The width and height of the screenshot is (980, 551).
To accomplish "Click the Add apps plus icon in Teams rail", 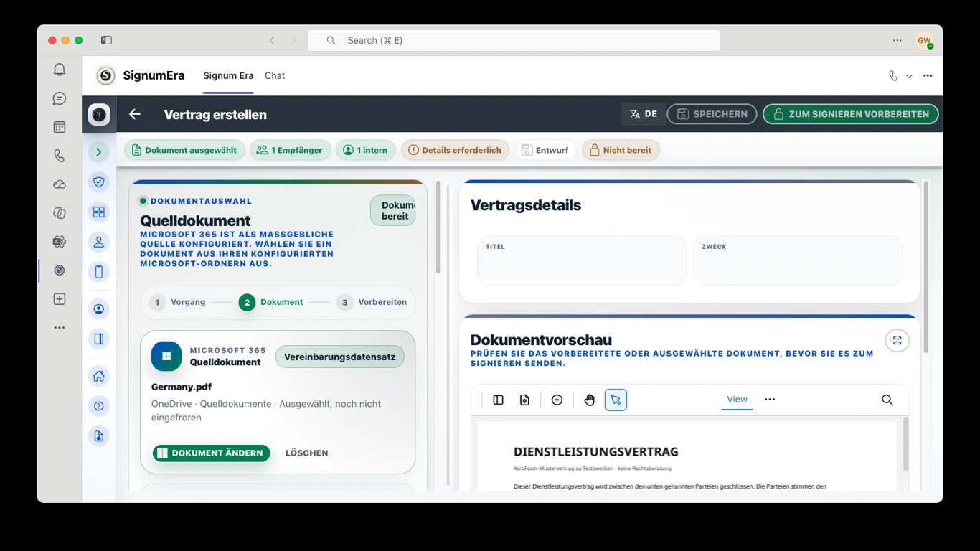I will pos(60,299).
